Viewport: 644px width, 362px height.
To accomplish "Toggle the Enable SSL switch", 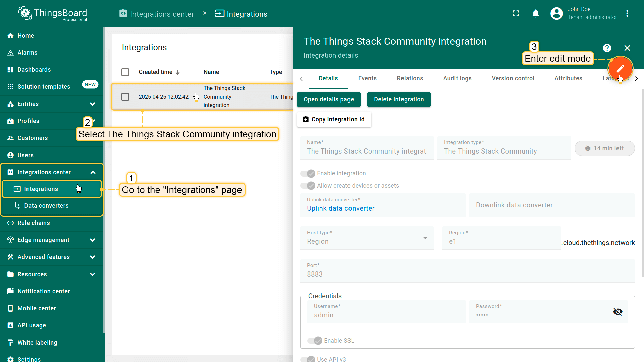I will (x=315, y=341).
